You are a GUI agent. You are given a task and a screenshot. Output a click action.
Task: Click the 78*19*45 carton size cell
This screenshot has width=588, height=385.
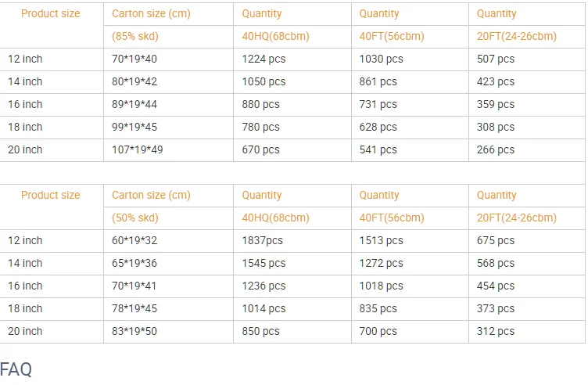click(134, 308)
